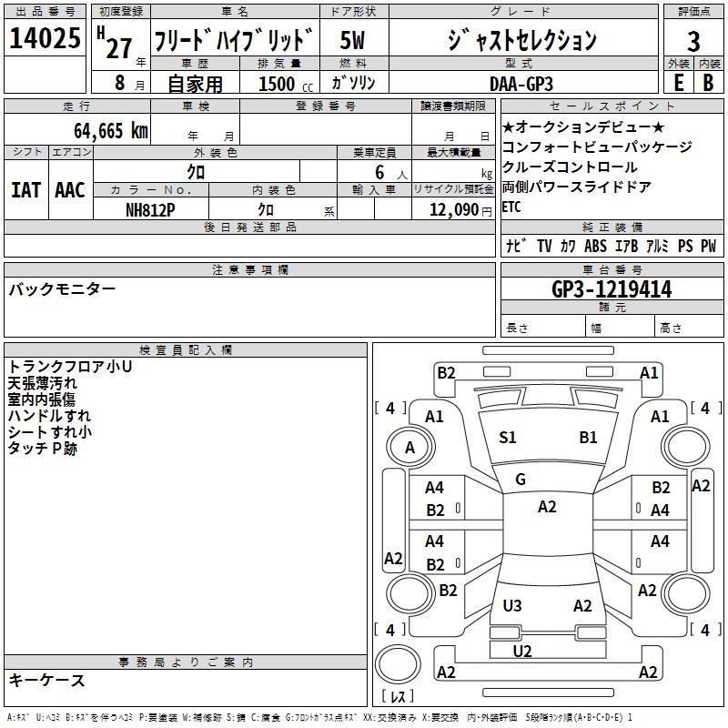Image resolution: width=728 pixels, height=728 pixels.
Task: Select the G windshield chip mark
Action: point(521,480)
